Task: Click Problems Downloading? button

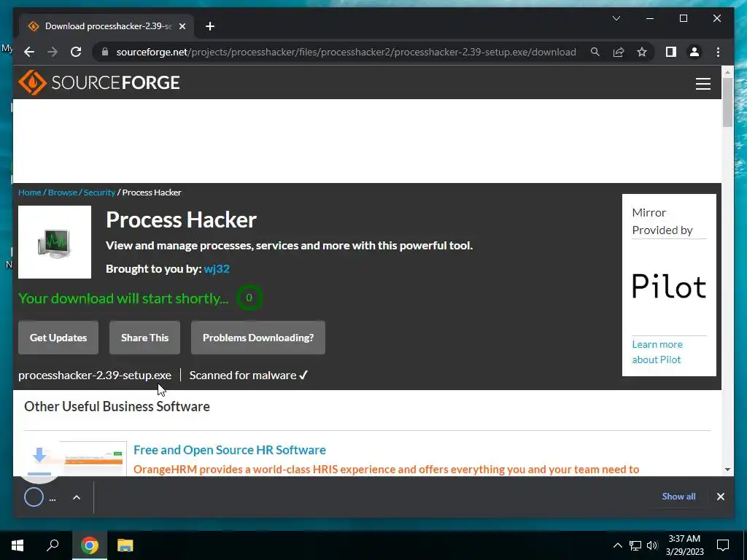Action: pos(258,338)
